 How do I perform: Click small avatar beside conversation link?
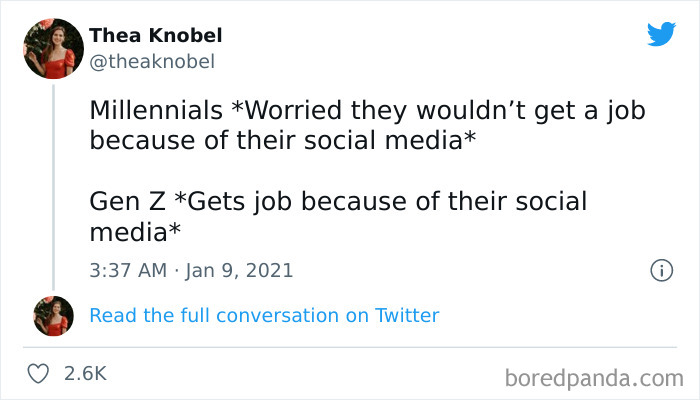coord(52,315)
